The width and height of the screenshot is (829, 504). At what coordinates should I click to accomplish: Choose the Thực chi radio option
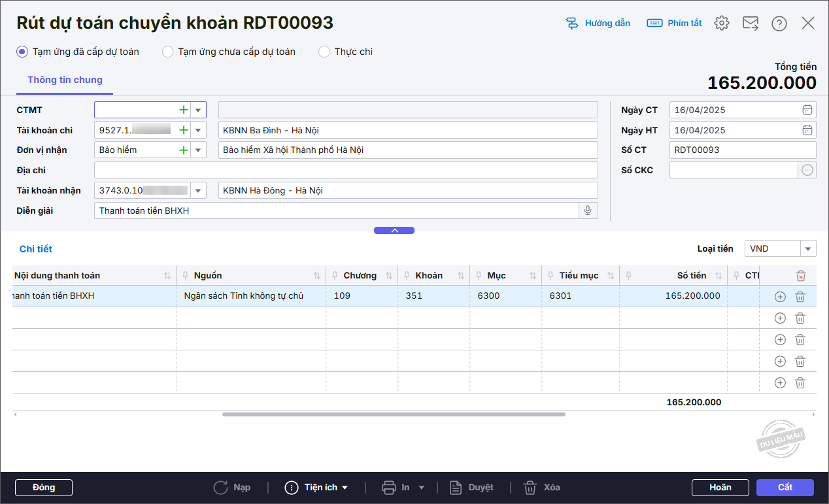[324, 52]
